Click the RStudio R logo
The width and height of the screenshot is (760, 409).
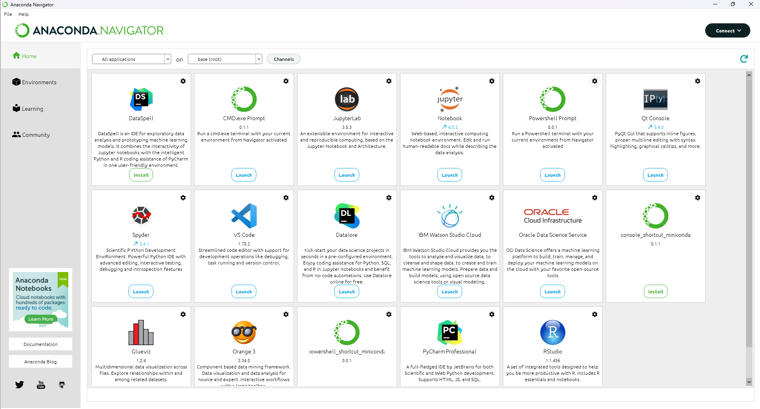[x=553, y=332]
